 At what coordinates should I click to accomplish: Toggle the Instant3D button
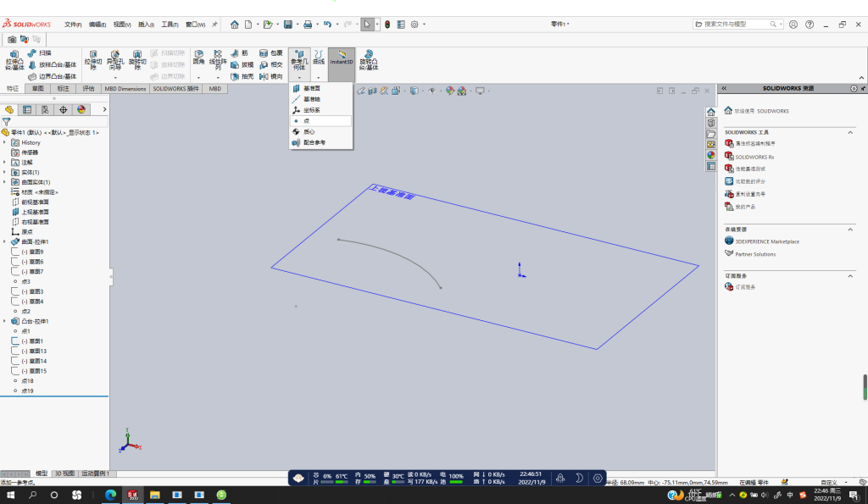(342, 58)
